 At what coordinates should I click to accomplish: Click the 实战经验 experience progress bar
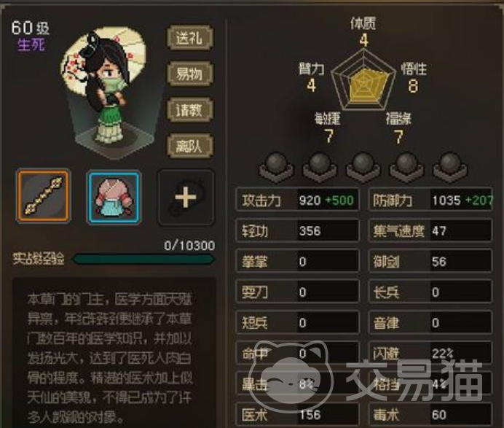(143, 259)
